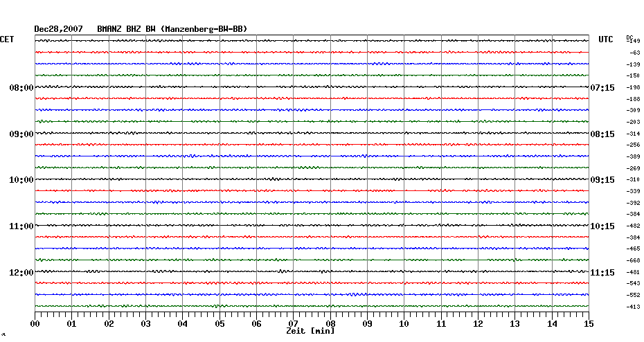Select DC offset value -269

(633, 168)
